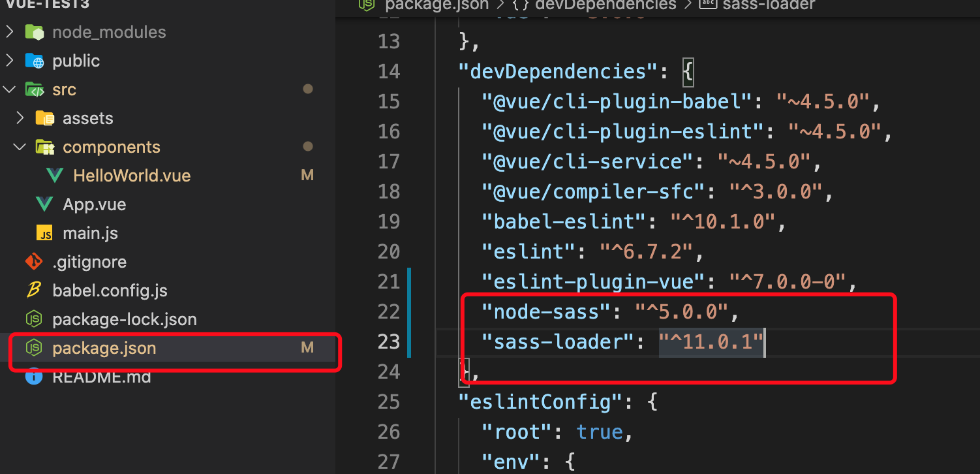Click the "^11.0.1" sass-loader version value
Screen dimensions: 980x474
[712, 341]
